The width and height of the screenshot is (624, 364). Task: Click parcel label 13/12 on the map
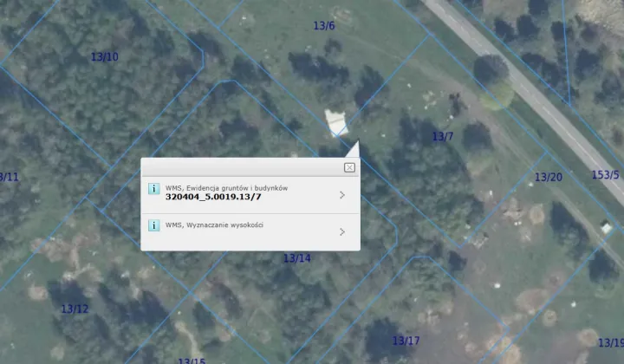tap(75, 309)
